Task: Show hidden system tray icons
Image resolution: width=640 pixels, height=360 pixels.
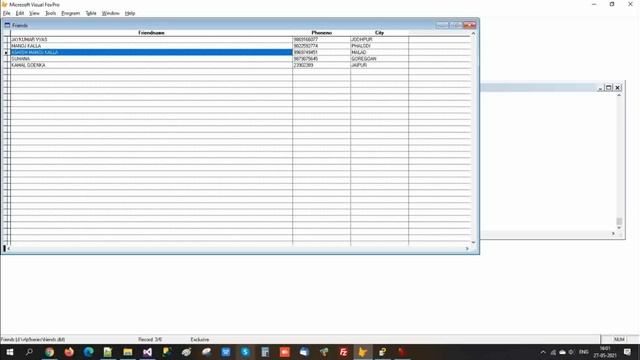Action: 543,352
